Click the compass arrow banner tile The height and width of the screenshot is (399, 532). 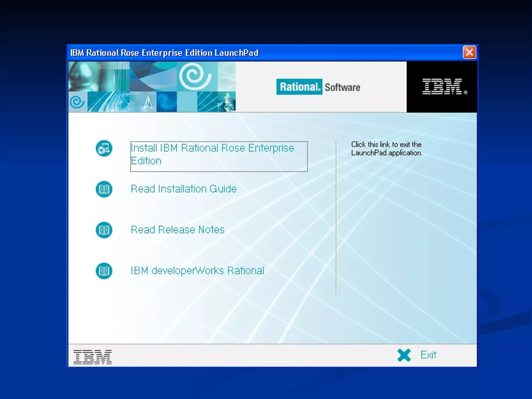(x=148, y=103)
